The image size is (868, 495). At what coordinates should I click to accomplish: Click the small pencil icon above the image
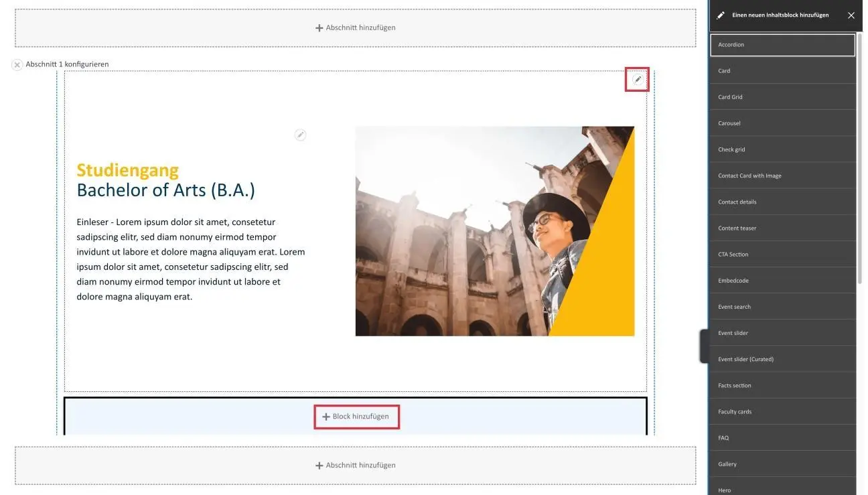(x=301, y=135)
